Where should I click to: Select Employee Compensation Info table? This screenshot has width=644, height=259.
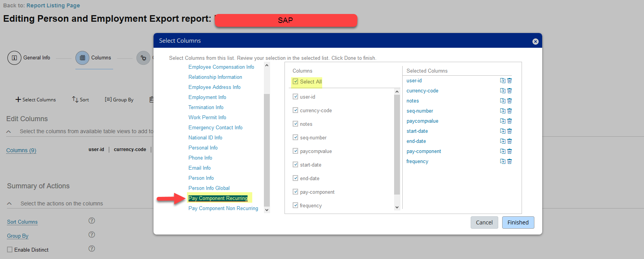(221, 67)
